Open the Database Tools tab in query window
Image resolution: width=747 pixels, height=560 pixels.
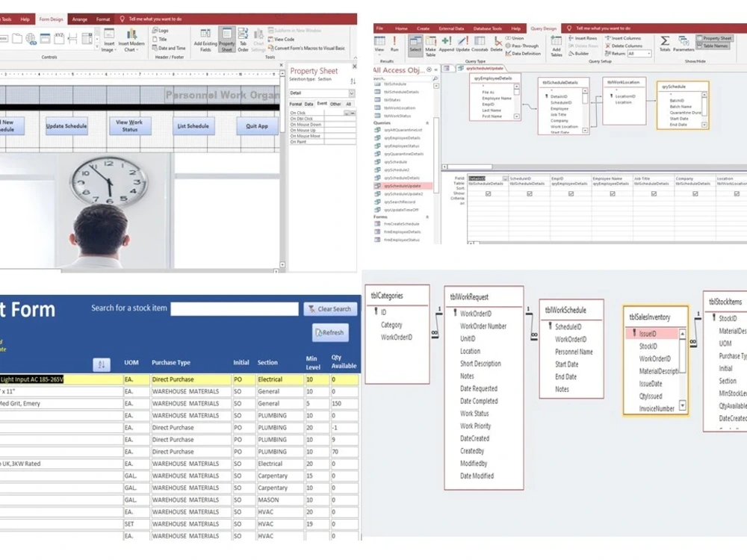[487, 28]
